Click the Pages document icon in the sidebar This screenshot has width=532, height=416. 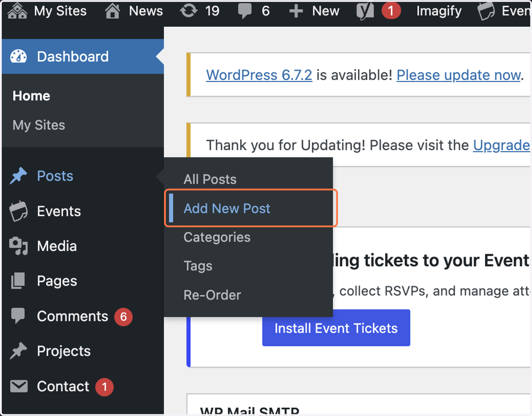[x=18, y=281]
